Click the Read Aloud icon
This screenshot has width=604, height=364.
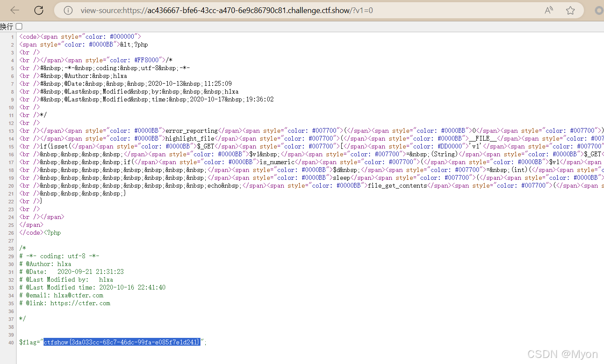(x=549, y=10)
